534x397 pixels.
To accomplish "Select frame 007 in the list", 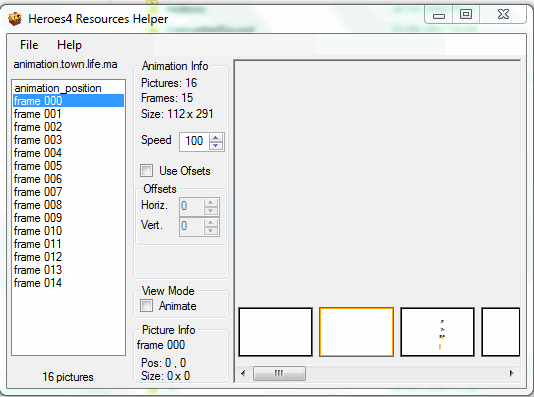I will click(68, 192).
